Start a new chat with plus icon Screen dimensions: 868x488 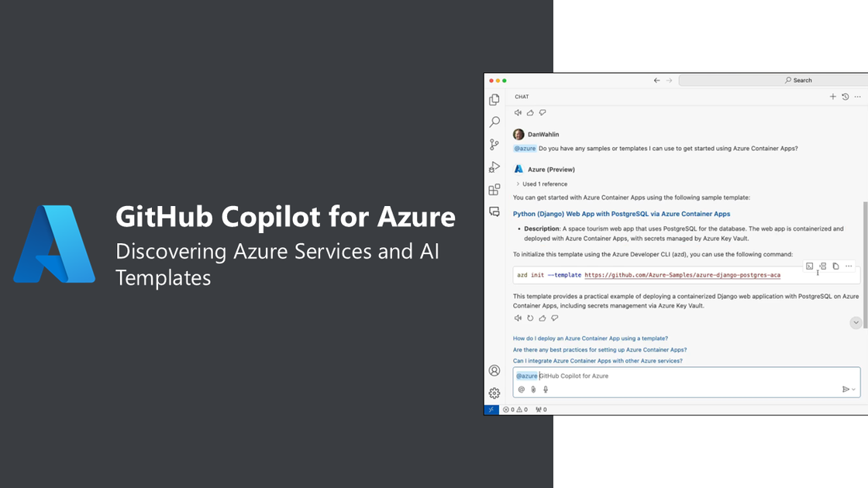coord(833,97)
